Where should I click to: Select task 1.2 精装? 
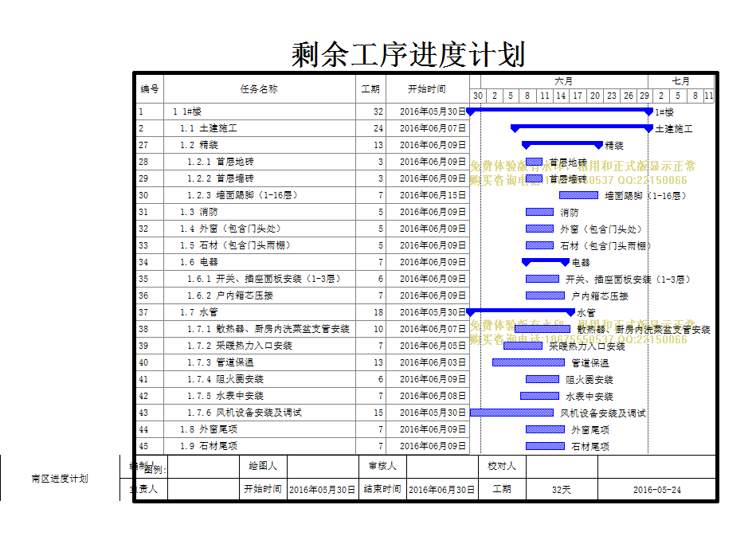302,145
